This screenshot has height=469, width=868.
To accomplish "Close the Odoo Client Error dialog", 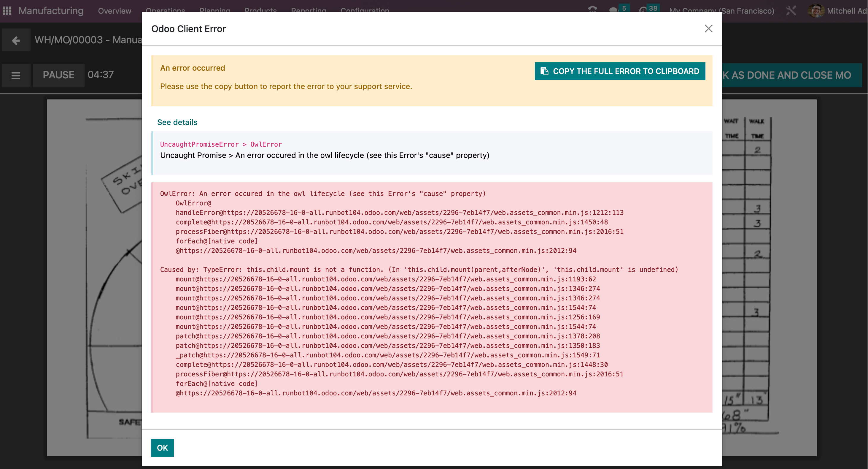I will click(708, 29).
